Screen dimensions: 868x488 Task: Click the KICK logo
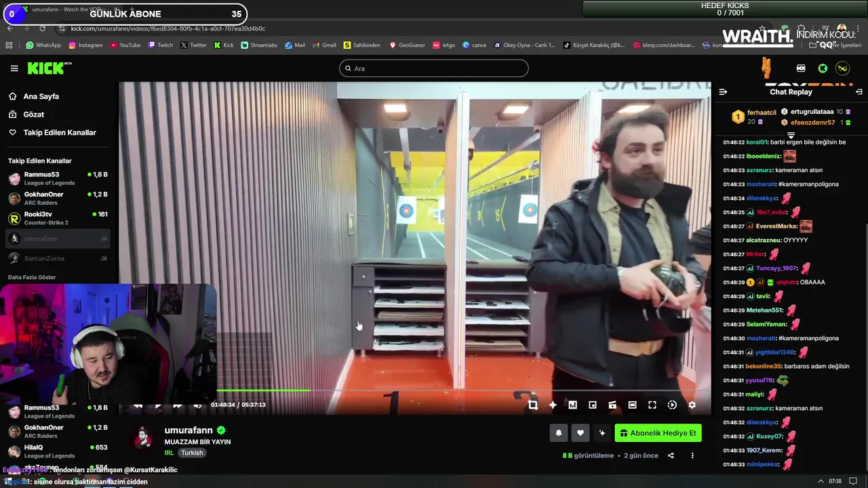(49, 68)
